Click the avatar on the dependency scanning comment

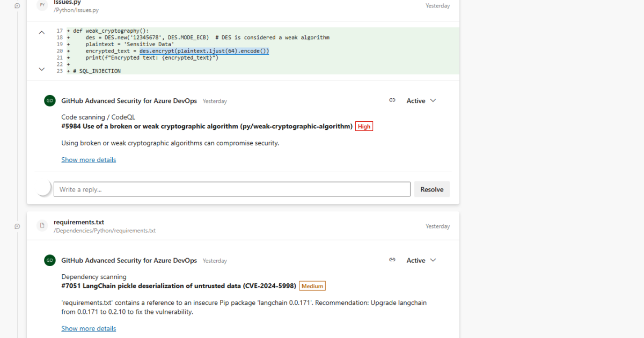50,260
